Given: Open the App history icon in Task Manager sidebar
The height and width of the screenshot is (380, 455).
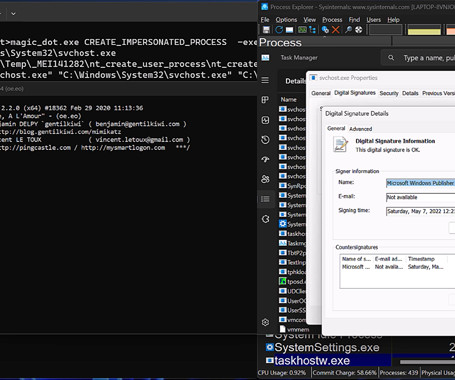Looking at the screenshot, I should point(265,140).
